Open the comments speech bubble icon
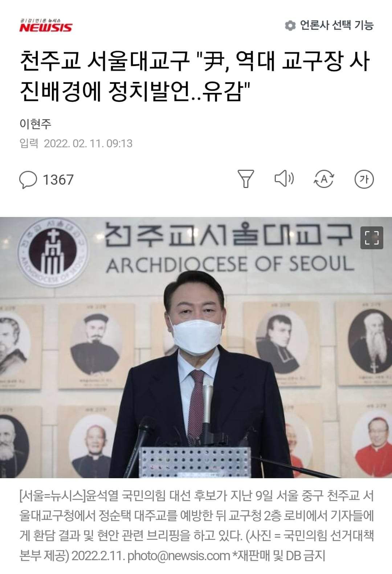This screenshot has width=392, height=574. click(x=28, y=180)
